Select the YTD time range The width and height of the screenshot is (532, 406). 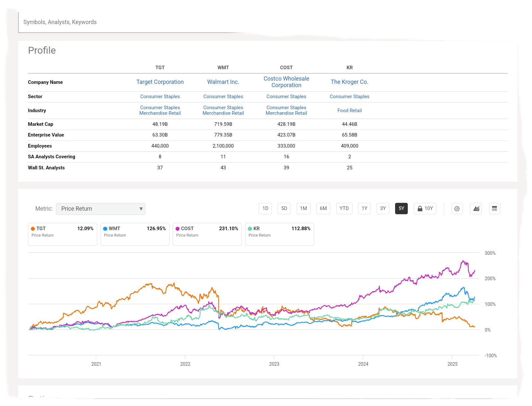(344, 208)
